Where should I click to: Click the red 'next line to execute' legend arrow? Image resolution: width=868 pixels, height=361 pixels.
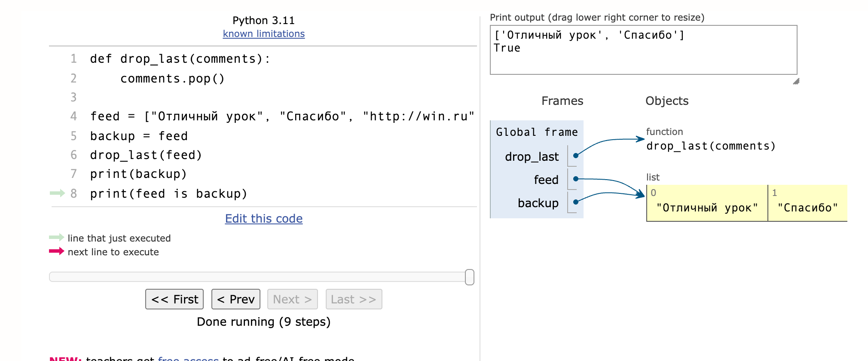[57, 251]
